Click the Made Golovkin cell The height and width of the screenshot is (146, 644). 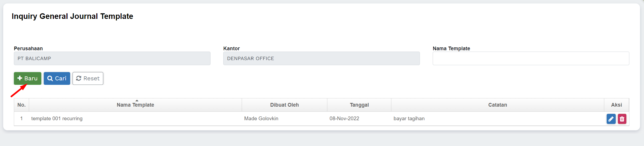click(261, 119)
